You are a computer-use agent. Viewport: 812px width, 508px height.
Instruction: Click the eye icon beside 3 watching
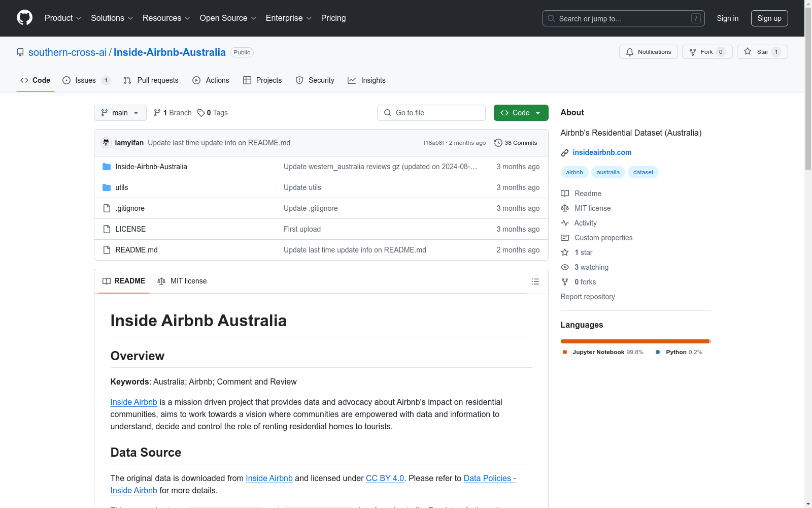tap(565, 267)
